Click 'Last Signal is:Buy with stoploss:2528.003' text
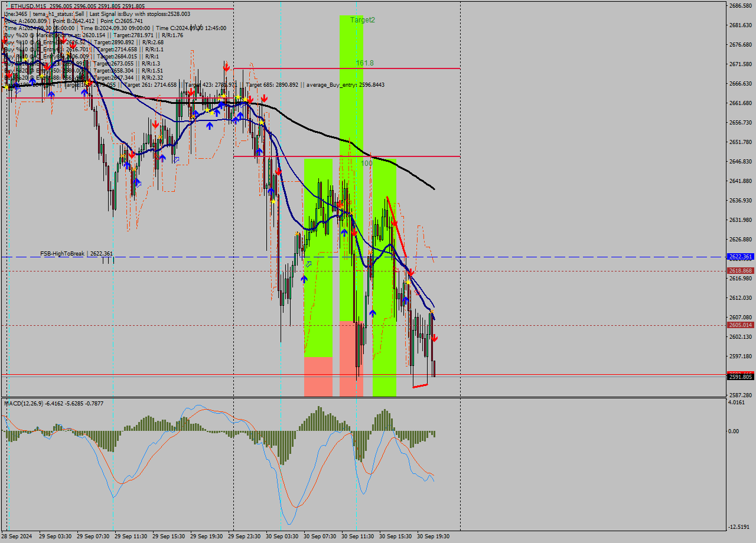This screenshot has width=756, height=543. 140,14
